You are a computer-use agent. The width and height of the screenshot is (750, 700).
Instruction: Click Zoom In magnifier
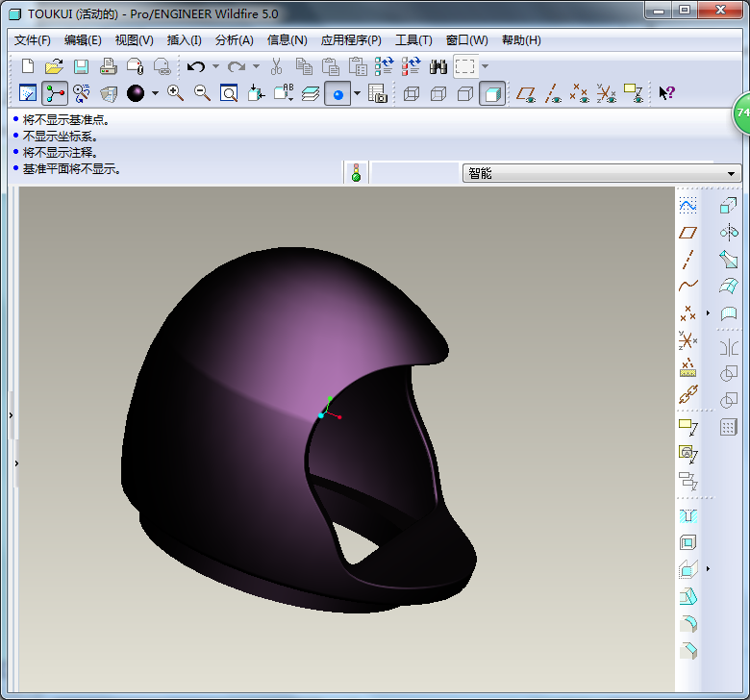(176, 93)
